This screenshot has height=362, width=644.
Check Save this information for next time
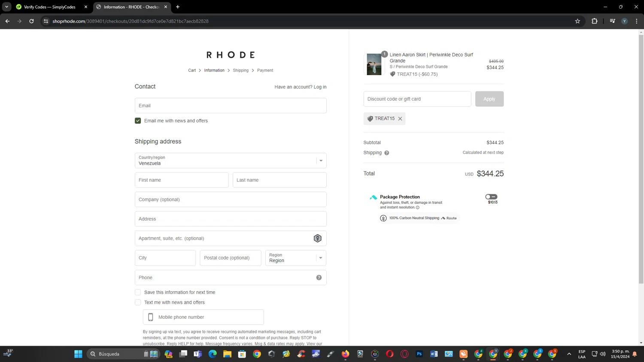point(138,293)
